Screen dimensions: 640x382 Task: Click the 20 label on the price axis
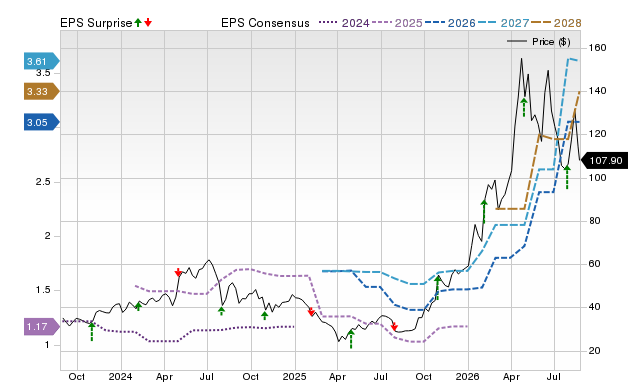pyautogui.click(x=595, y=351)
